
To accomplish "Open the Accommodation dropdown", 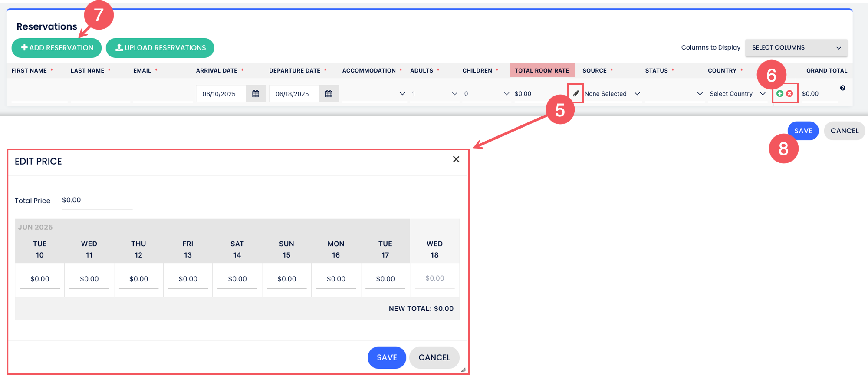I will tap(375, 94).
